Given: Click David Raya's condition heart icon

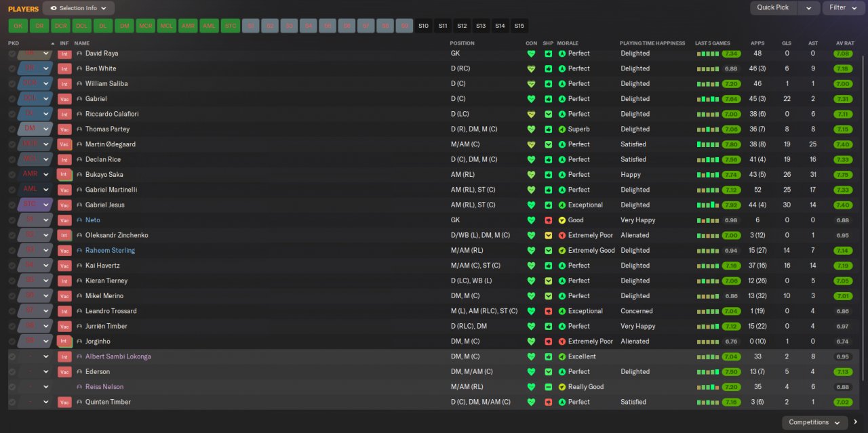Looking at the screenshot, I should click(531, 54).
